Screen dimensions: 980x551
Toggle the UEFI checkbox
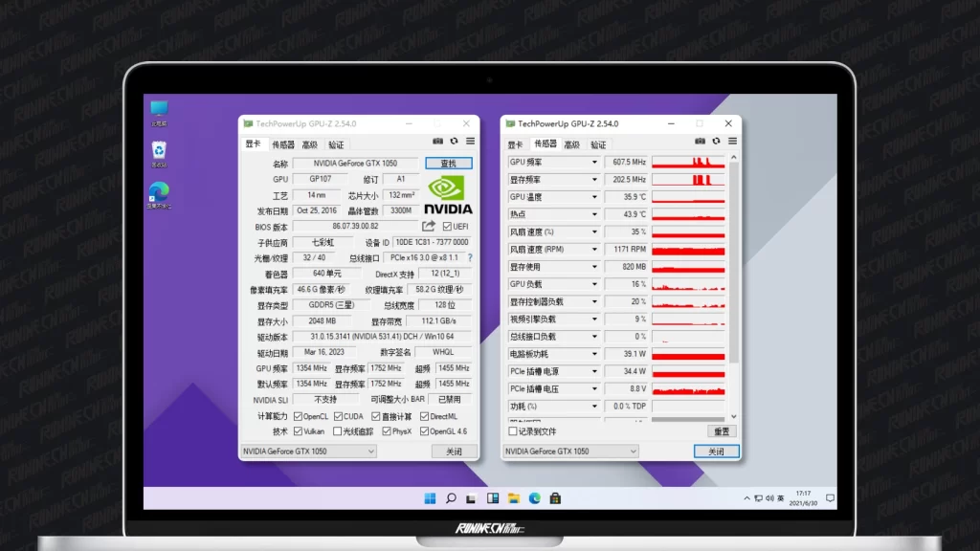(447, 227)
